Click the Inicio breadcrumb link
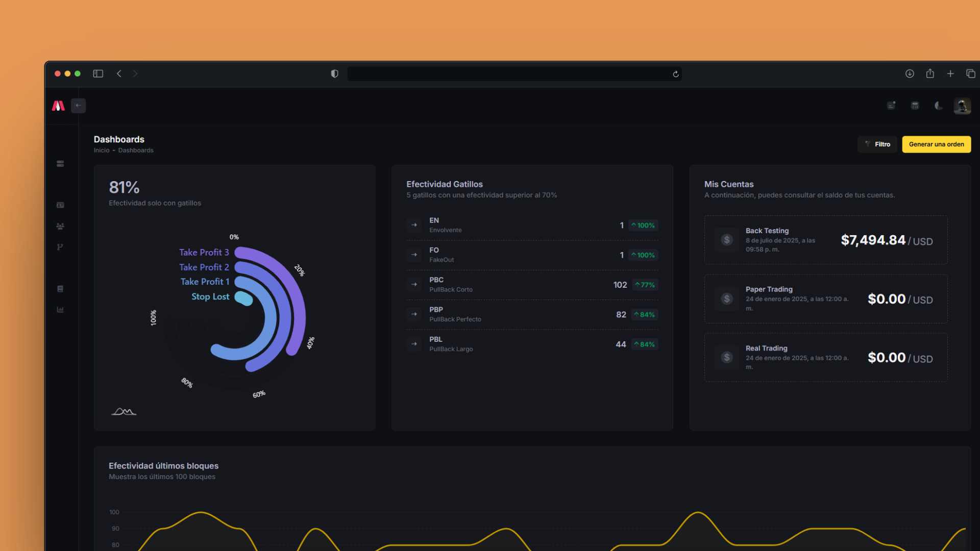980x551 pixels. coord(101,151)
